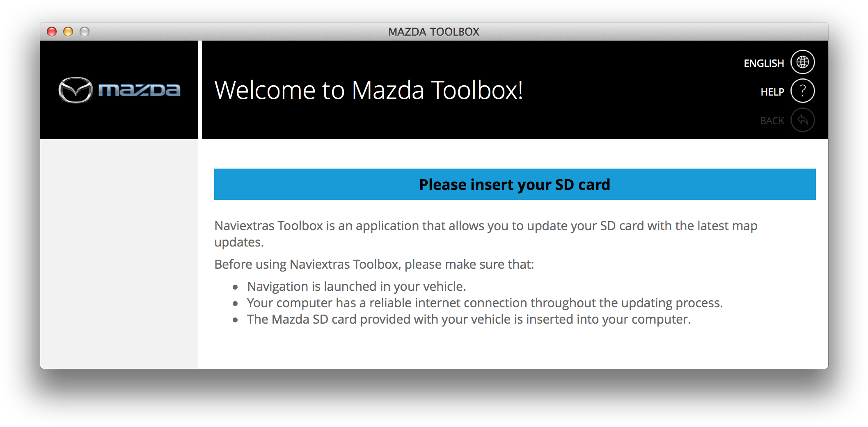Click the globe language icon

click(x=802, y=62)
